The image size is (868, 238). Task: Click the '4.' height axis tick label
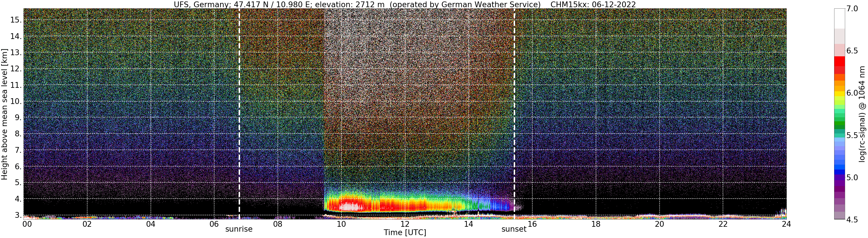18,199
